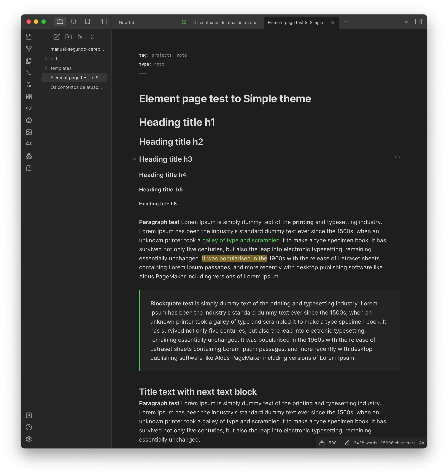Switch to the New tab tab
Image resolution: width=448 pixels, height=476 pixels.
(x=127, y=23)
